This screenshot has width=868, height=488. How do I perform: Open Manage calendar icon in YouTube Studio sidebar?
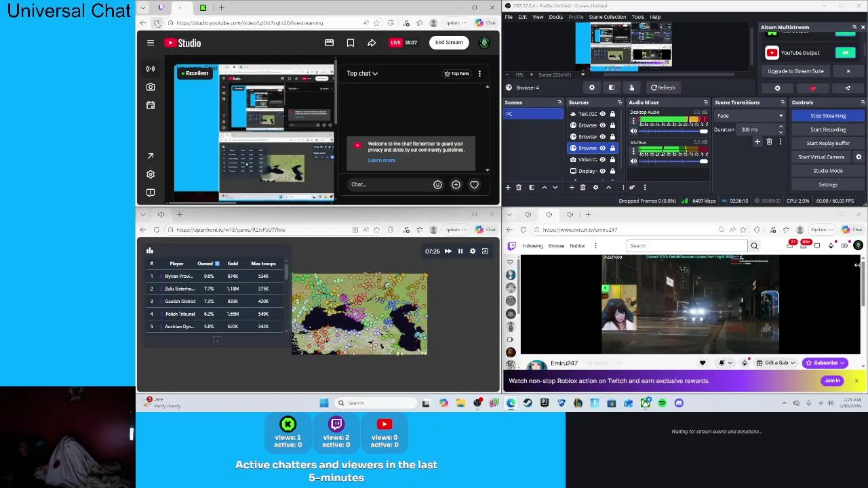point(151,105)
